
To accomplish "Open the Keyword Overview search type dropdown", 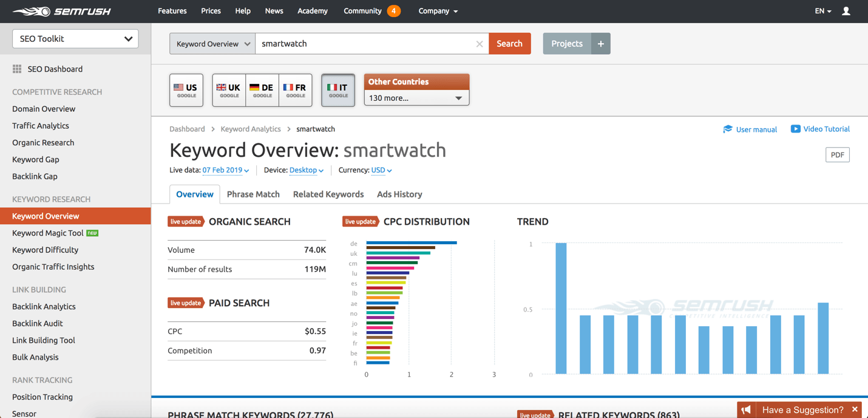I will pyautogui.click(x=212, y=44).
